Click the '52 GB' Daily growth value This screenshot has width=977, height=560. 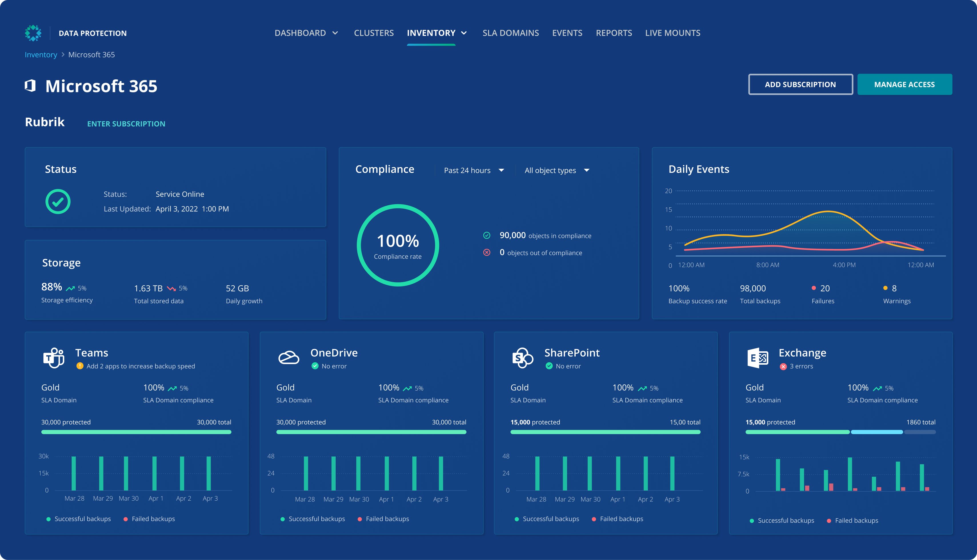237,288
